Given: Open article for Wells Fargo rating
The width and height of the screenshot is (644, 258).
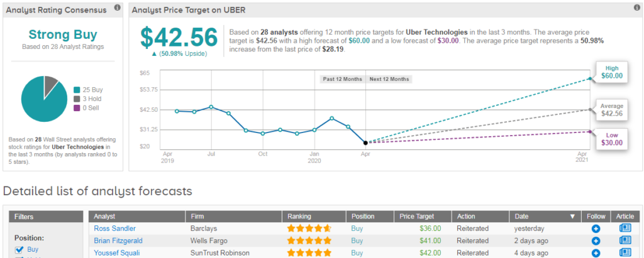Looking at the screenshot, I should (625, 240).
